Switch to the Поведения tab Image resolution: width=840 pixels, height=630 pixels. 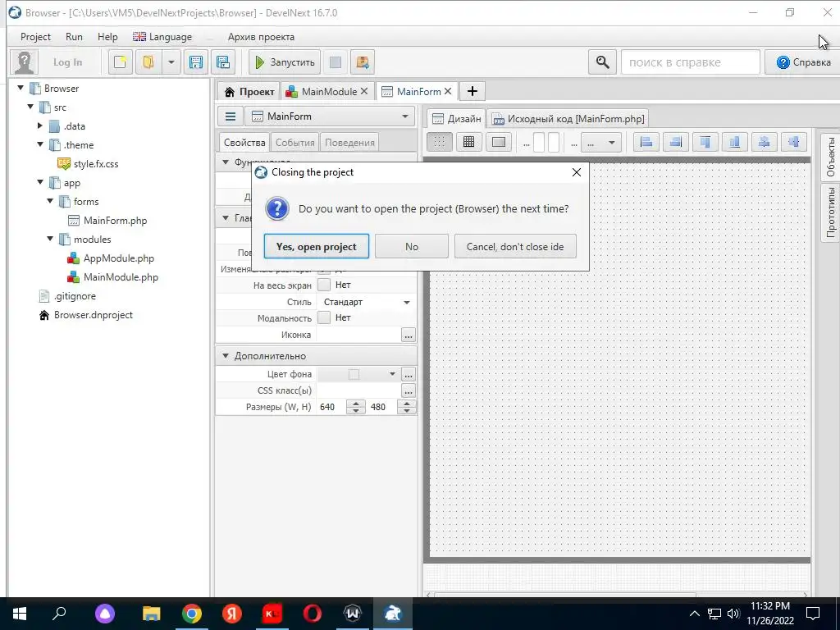pyautogui.click(x=349, y=143)
